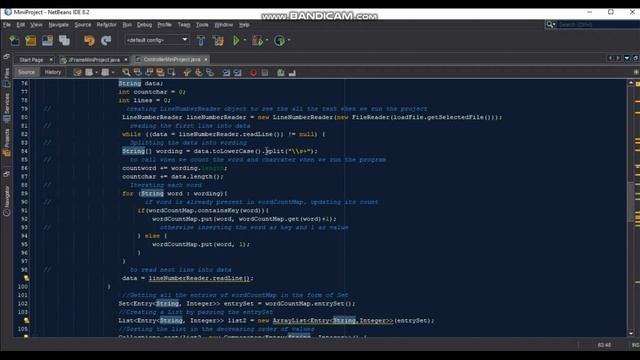Click the Find Selection magnifier icon
This screenshot has height=360, width=640.
[126, 73]
